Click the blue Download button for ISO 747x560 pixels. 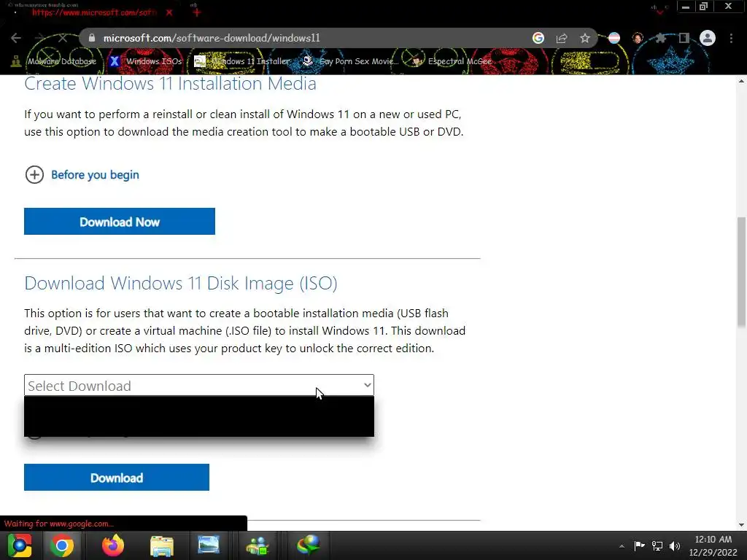117,477
